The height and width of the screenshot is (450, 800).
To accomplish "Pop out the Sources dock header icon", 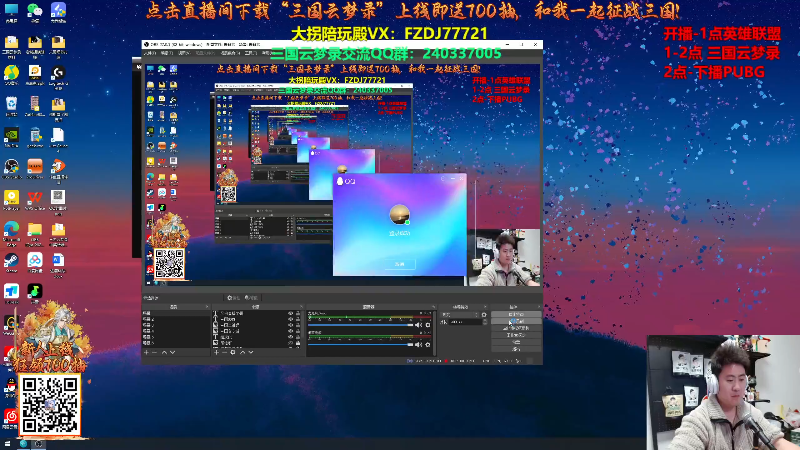I will point(301,307).
